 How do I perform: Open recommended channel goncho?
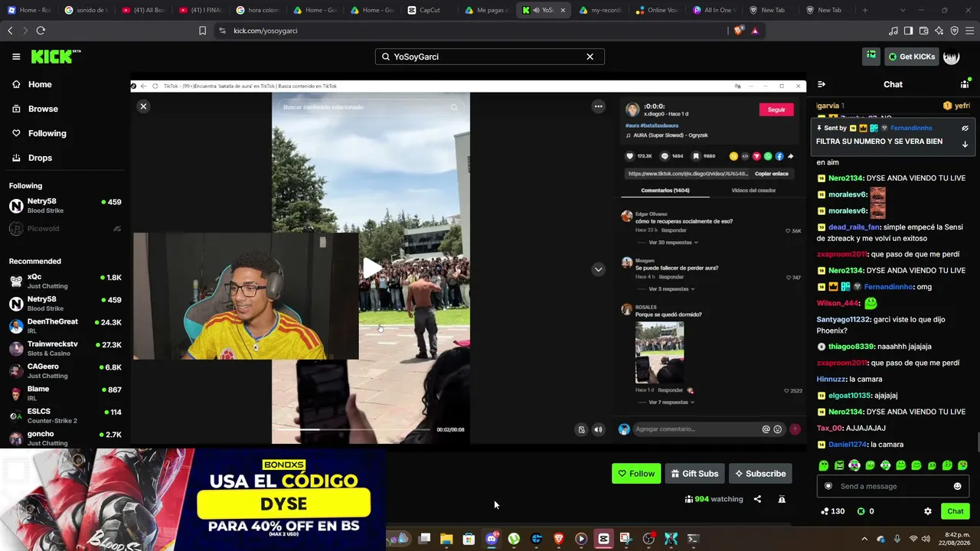(65, 438)
